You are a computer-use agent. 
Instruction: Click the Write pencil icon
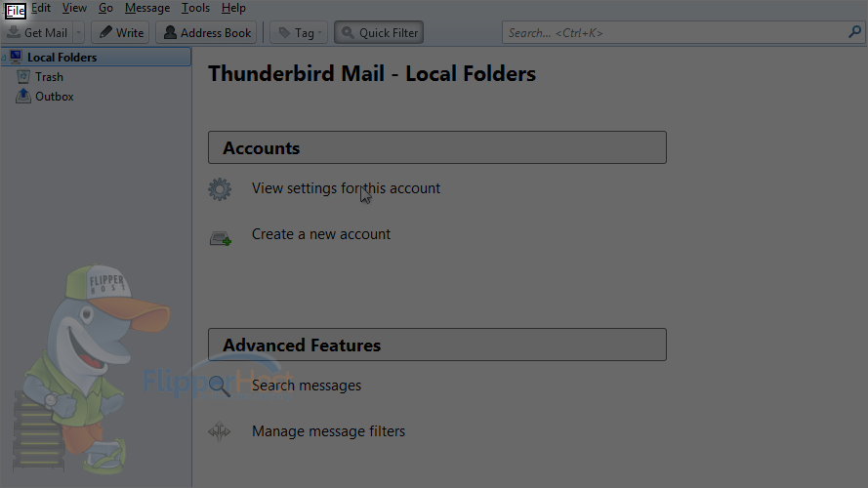105,32
